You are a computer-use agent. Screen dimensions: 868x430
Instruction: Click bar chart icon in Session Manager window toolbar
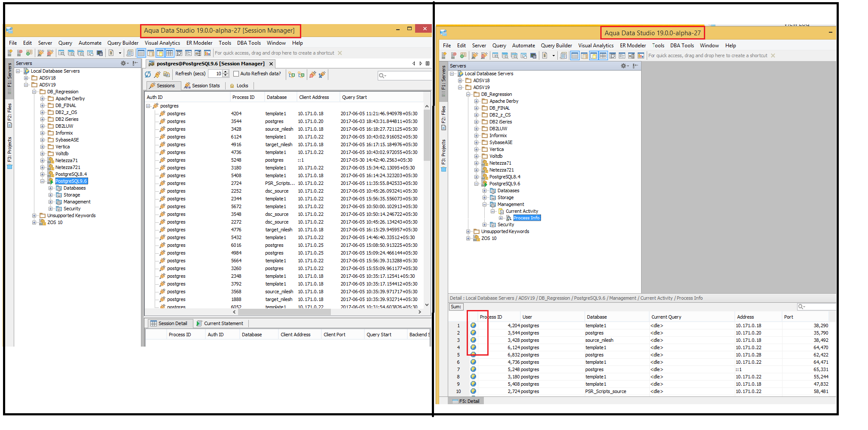207,53
